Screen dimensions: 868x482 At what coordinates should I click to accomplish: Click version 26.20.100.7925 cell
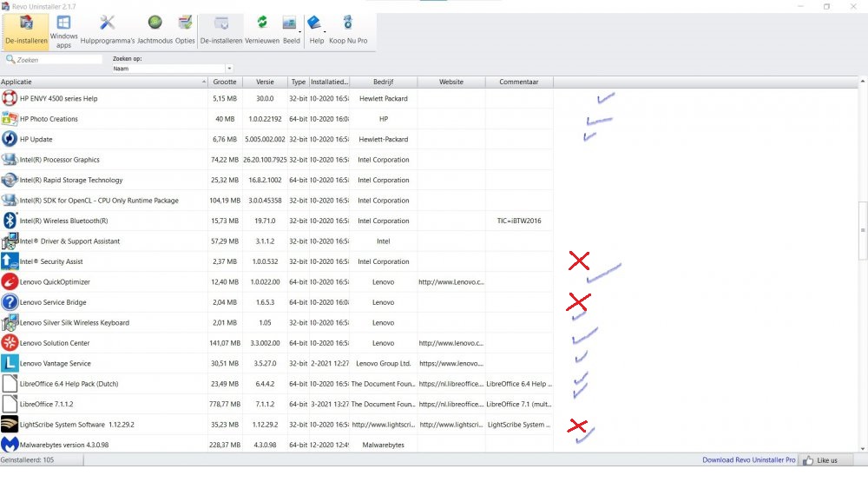[x=265, y=160]
